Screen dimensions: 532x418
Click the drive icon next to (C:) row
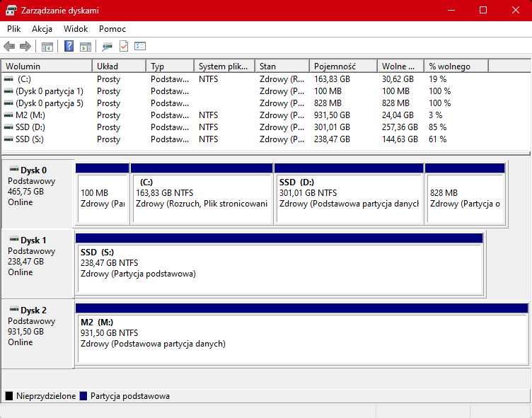coord(8,79)
